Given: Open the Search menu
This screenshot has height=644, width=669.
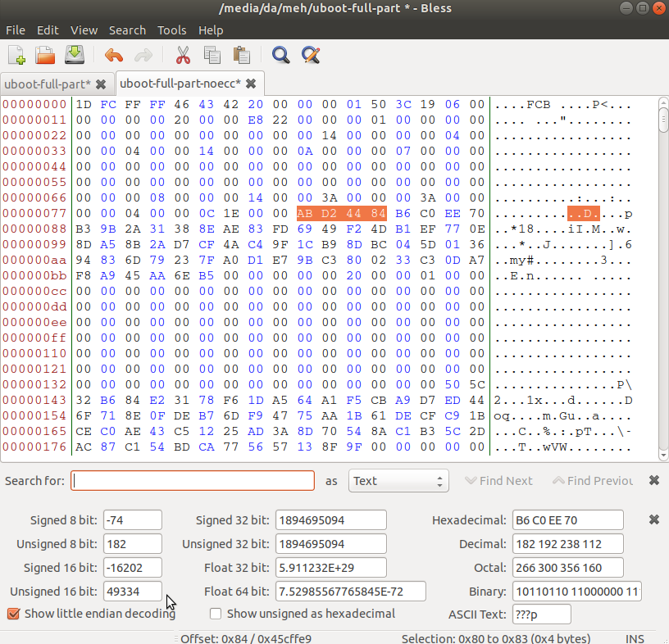Looking at the screenshot, I should 127,30.
